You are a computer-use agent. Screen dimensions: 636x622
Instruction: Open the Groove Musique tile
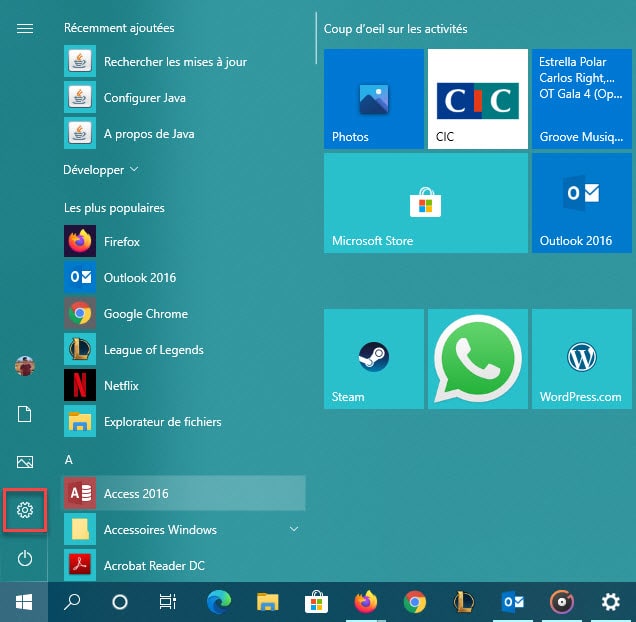point(582,99)
